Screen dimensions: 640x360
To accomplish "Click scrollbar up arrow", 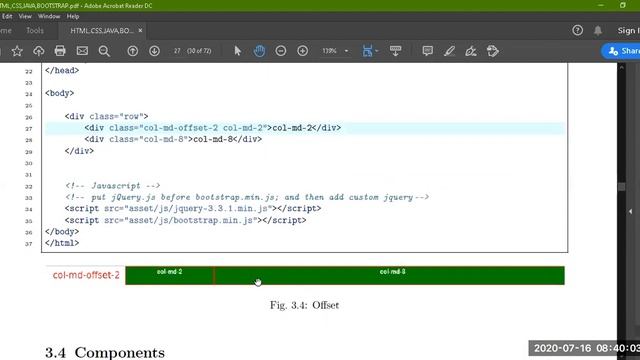I will (622, 67).
